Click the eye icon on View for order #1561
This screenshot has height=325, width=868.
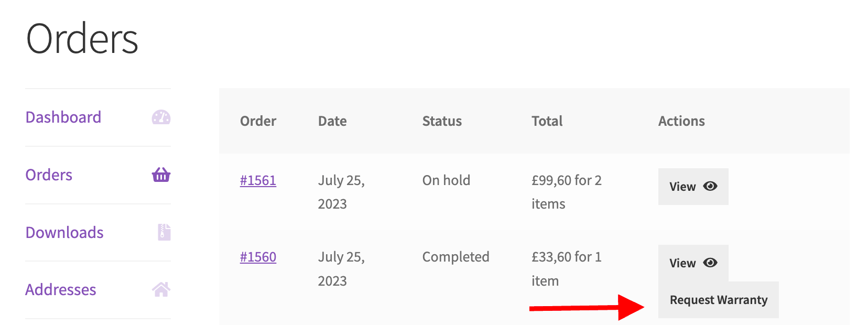[710, 186]
